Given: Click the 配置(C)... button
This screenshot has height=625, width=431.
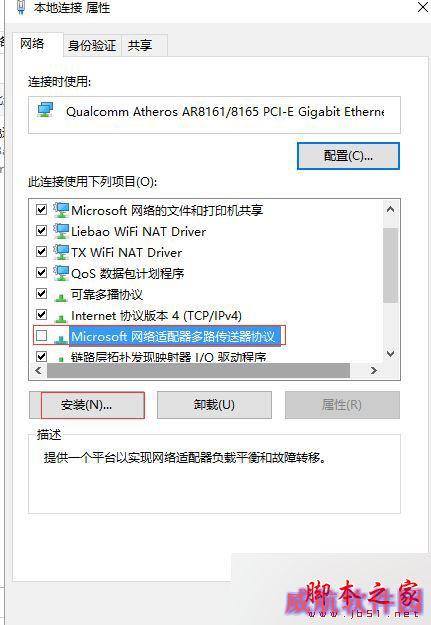Looking at the screenshot, I should point(348,156).
